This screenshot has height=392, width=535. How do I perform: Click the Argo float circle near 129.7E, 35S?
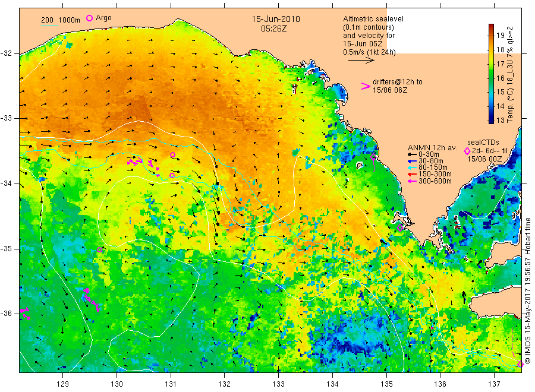click(x=100, y=250)
